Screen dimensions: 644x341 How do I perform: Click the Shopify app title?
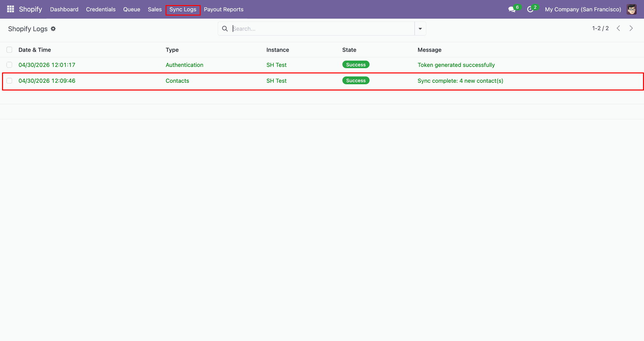tap(31, 9)
